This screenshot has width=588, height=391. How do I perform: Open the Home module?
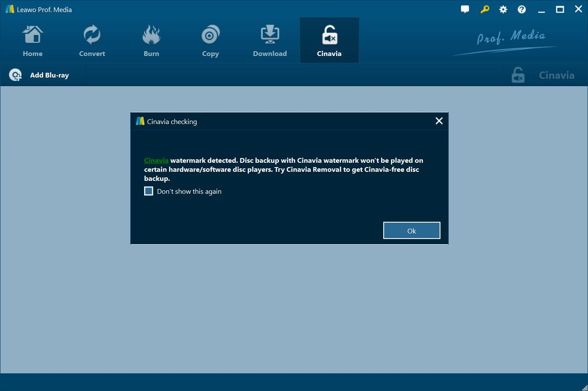(33, 41)
